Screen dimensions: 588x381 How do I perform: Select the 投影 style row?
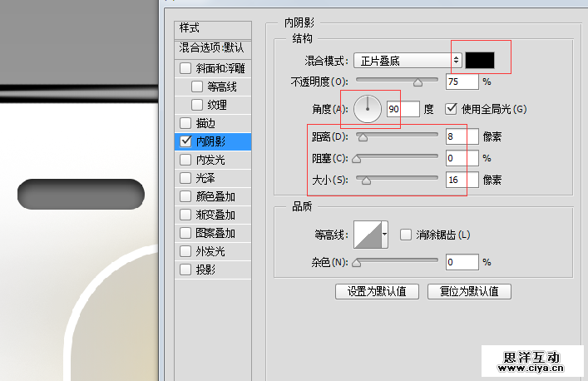point(213,270)
